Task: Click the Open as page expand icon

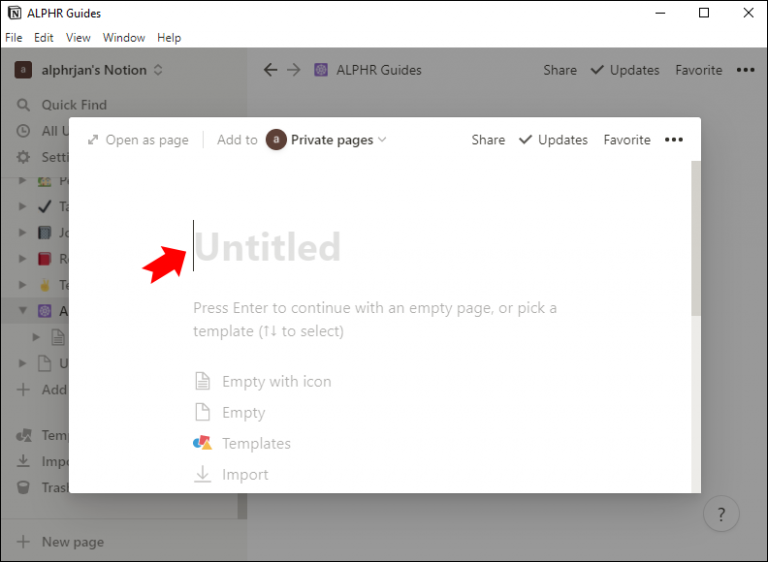Action: pyautogui.click(x=93, y=140)
